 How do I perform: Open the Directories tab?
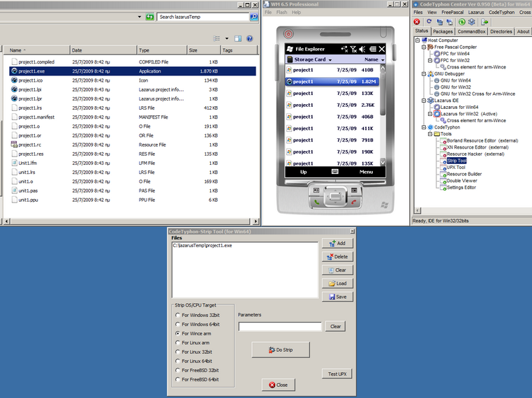[501, 31]
